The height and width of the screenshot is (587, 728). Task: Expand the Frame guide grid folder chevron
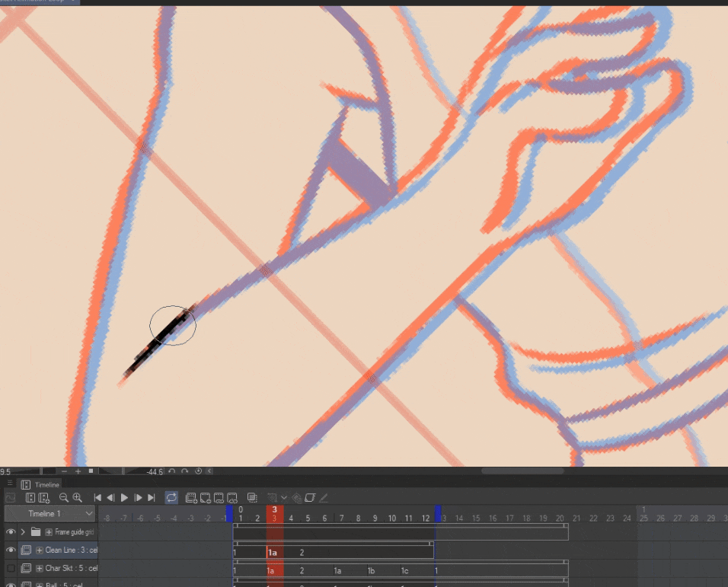23,531
